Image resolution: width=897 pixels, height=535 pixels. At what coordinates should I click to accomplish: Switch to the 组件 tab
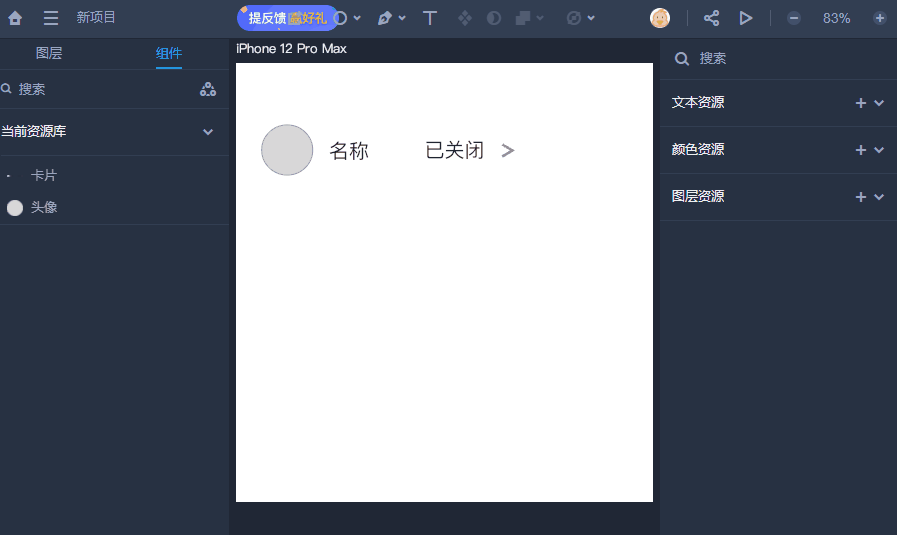tap(169, 53)
